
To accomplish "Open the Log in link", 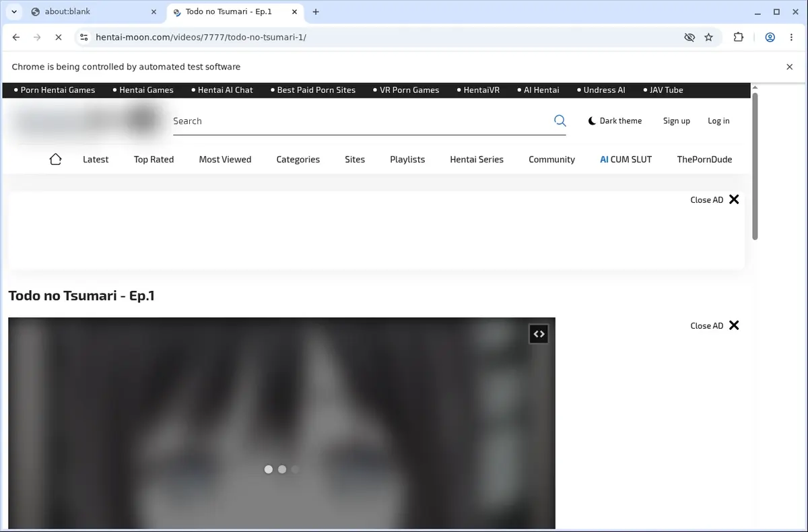I will [x=718, y=121].
